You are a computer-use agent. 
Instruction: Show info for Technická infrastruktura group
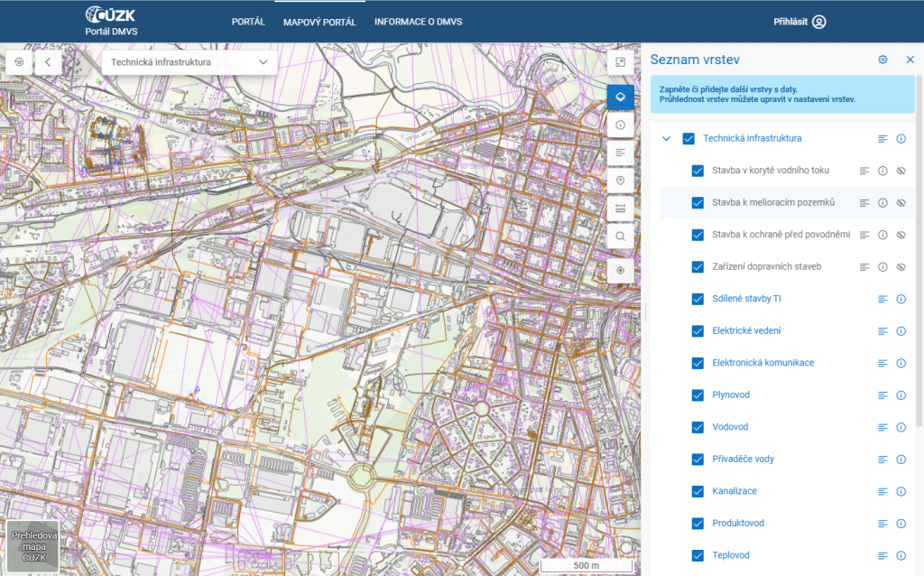coord(901,138)
